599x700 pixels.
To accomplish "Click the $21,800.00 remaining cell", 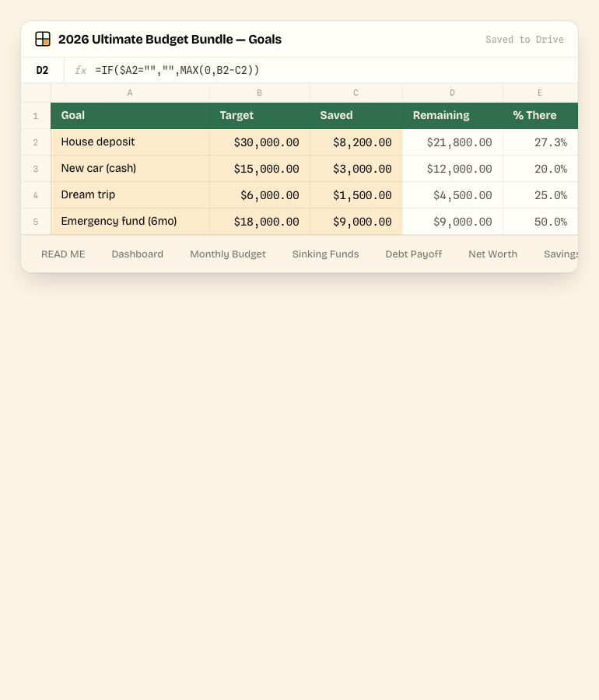I will (452, 142).
